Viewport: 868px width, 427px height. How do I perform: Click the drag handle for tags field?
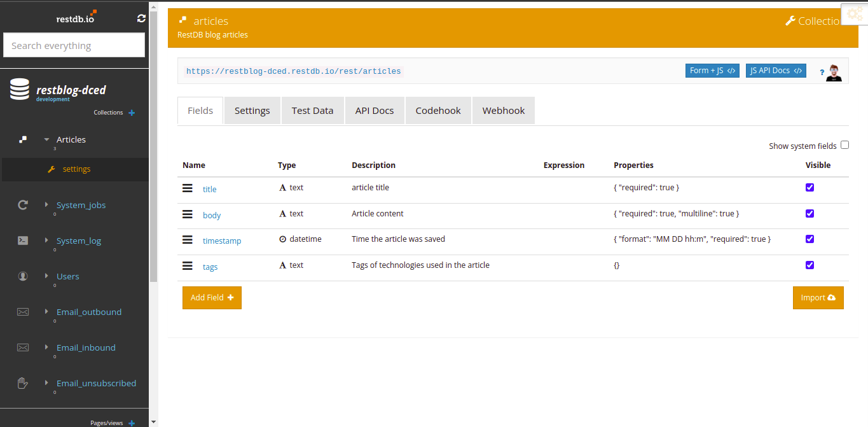tap(188, 266)
